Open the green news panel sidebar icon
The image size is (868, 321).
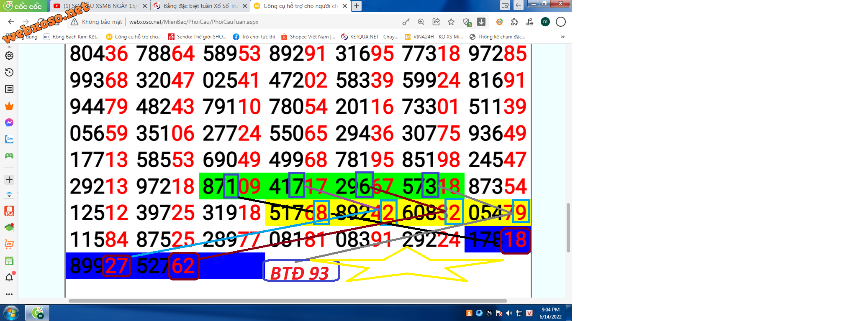point(9,261)
